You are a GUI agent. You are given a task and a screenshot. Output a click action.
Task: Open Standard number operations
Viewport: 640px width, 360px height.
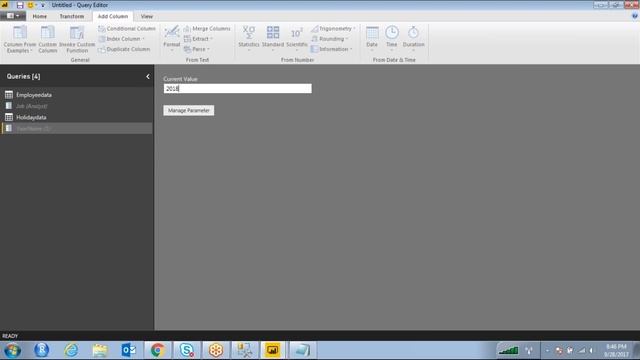(x=273, y=38)
